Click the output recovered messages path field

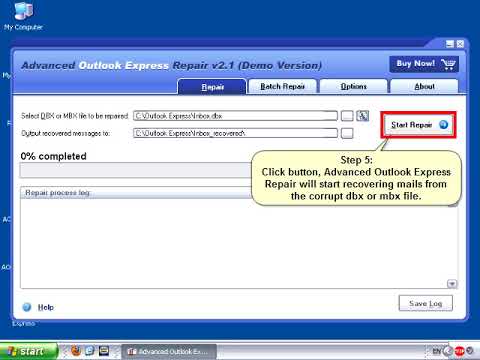coord(235,133)
